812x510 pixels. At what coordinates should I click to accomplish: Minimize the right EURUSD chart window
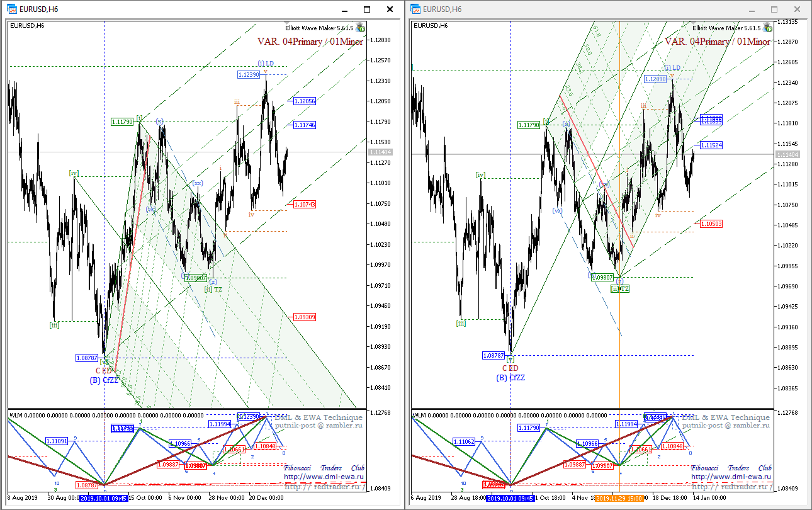[752, 9]
